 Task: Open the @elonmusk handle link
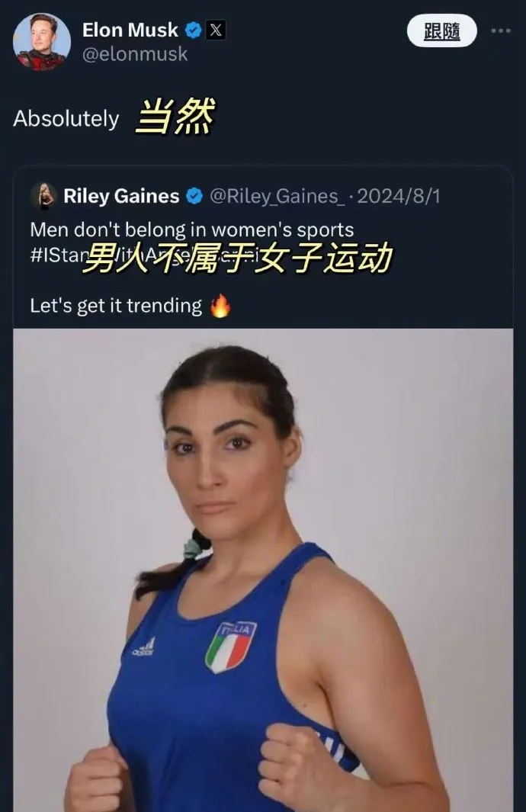pyautogui.click(x=135, y=54)
